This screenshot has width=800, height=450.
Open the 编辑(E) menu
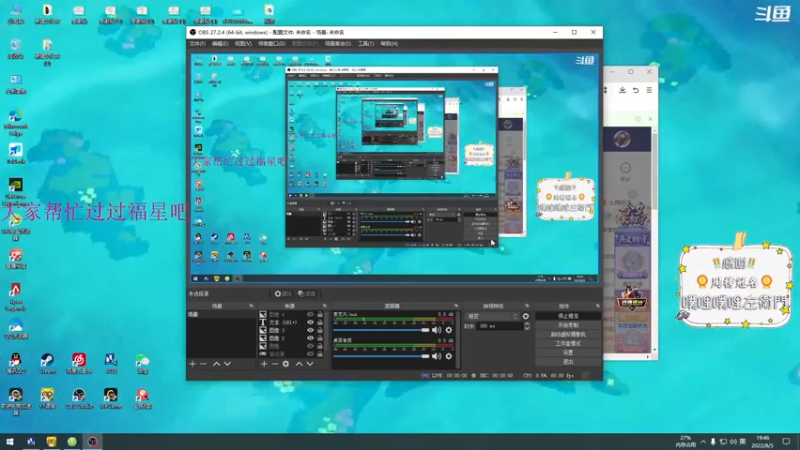220,44
